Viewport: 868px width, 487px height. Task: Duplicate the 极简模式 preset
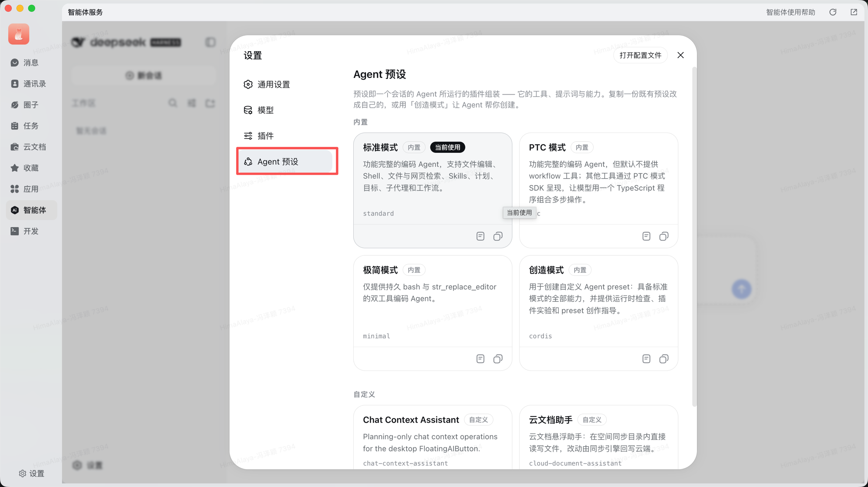tap(498, 359)
